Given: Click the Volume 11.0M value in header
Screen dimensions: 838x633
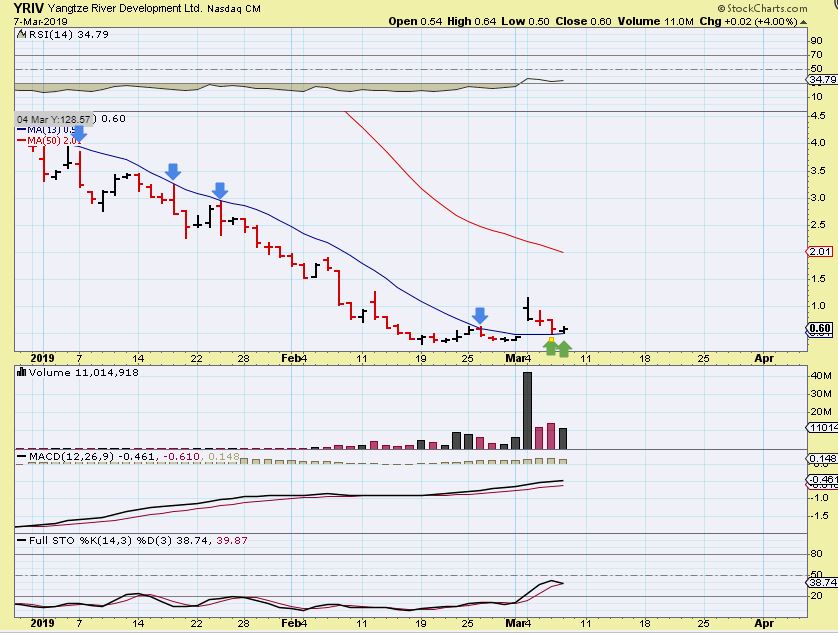Looking at the screenshot, I should 655,21.
